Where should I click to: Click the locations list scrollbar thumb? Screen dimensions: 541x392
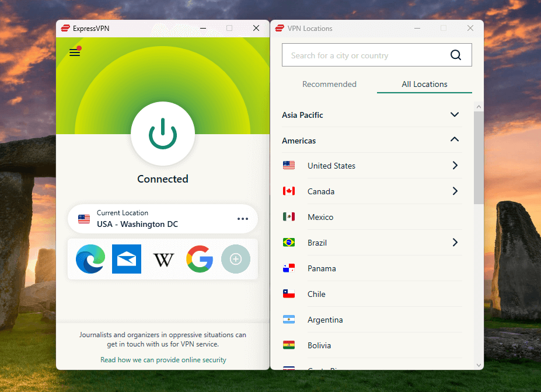tap(479, 157)
